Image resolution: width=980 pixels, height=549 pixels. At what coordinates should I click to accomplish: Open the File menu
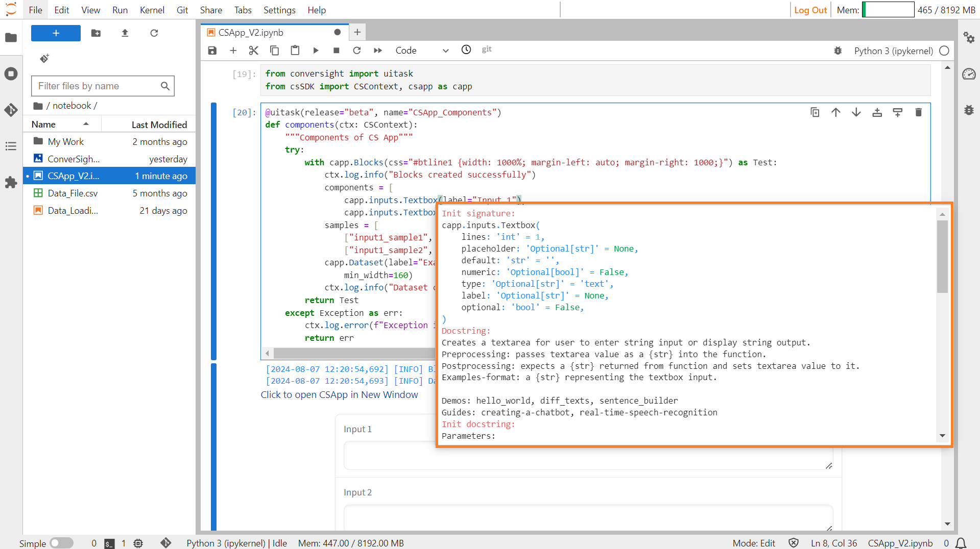pyautogui.click(x=36, y=10)
